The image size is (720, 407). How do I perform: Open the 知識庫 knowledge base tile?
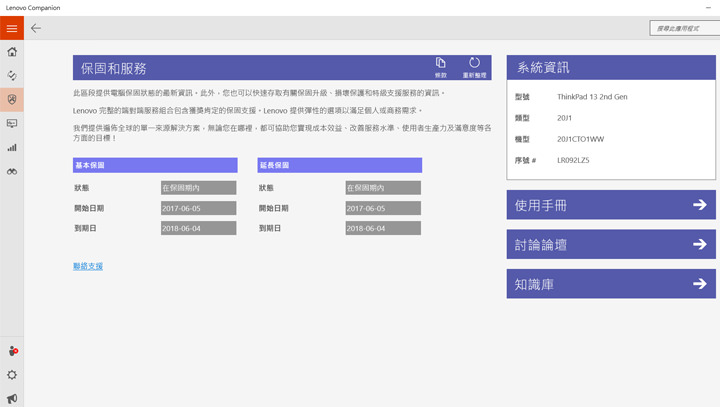pos(610,284)
